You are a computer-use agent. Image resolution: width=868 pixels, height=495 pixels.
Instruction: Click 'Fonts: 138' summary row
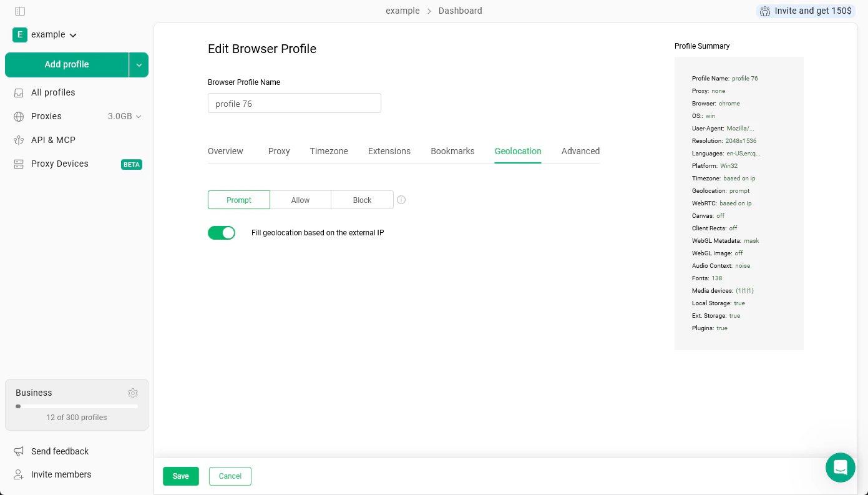707,278
